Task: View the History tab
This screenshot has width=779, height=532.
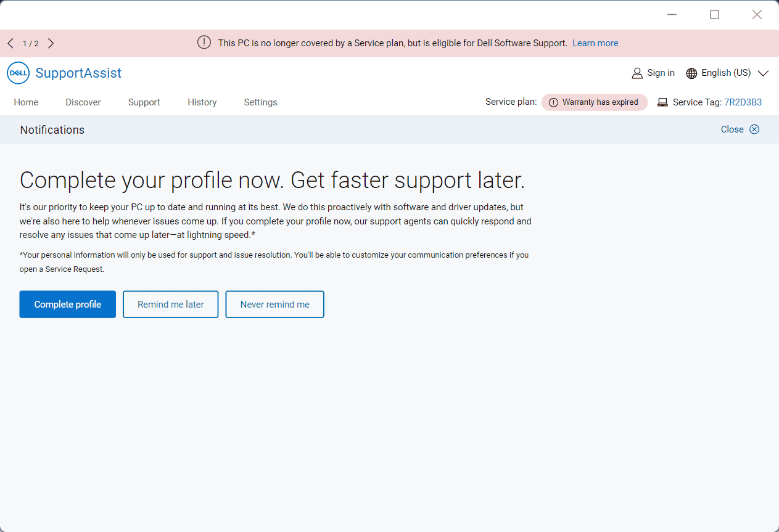Action: pos(202,102)
